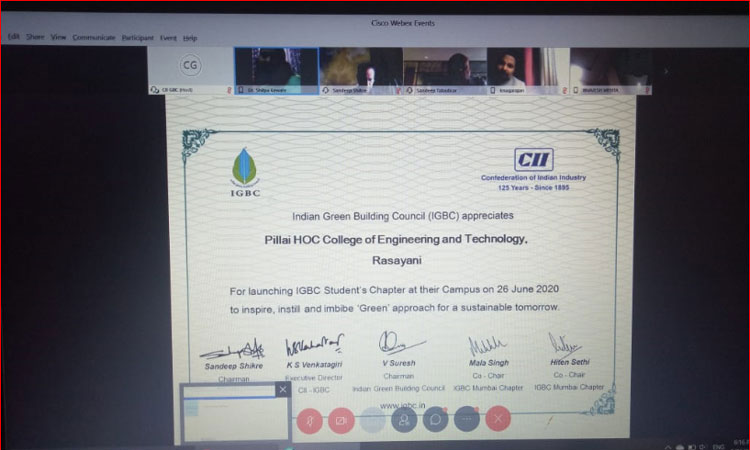Click the red leave event button
Image resolution: width=750 pixels, height=450 pixels.
pyautogui.click(x=498, y=418)
